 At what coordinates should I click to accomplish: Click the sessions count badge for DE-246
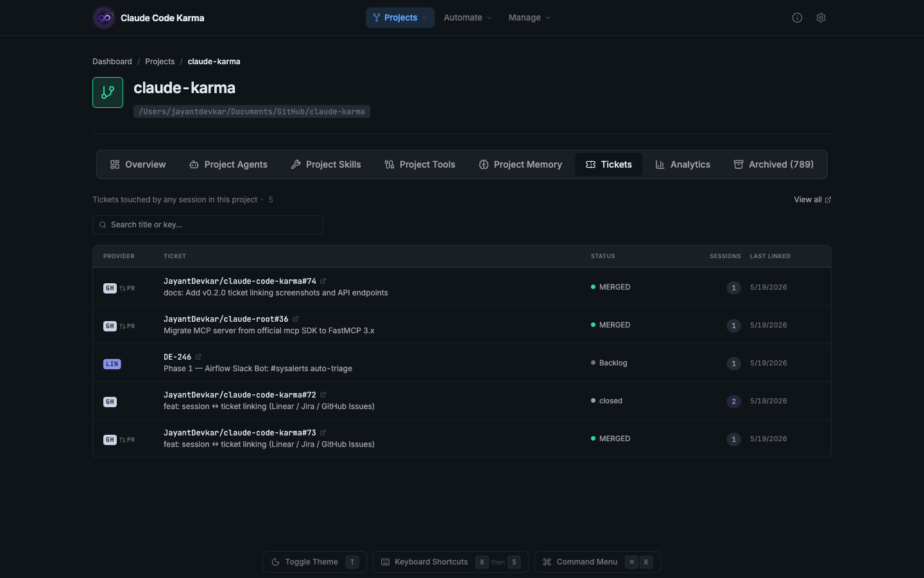733,363
